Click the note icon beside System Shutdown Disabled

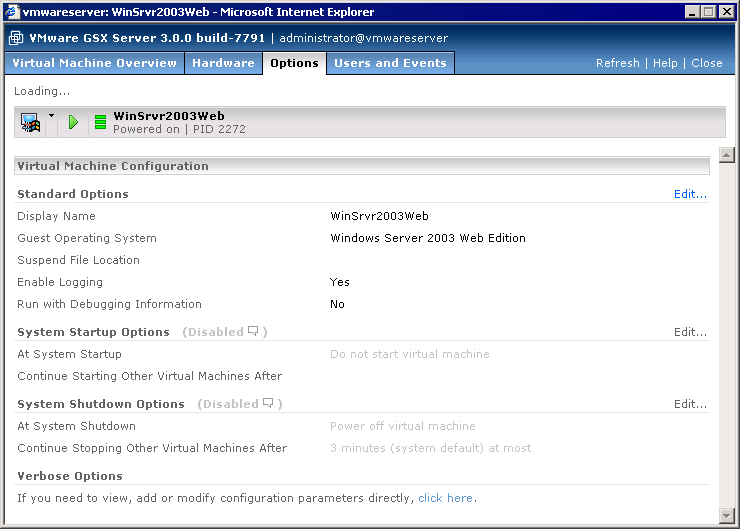click(268, 404)
